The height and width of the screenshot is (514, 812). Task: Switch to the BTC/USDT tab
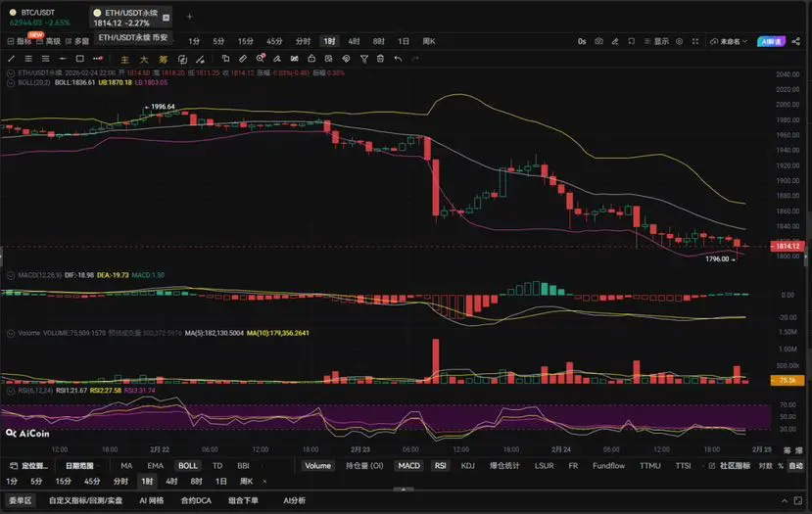click(39, 18)
